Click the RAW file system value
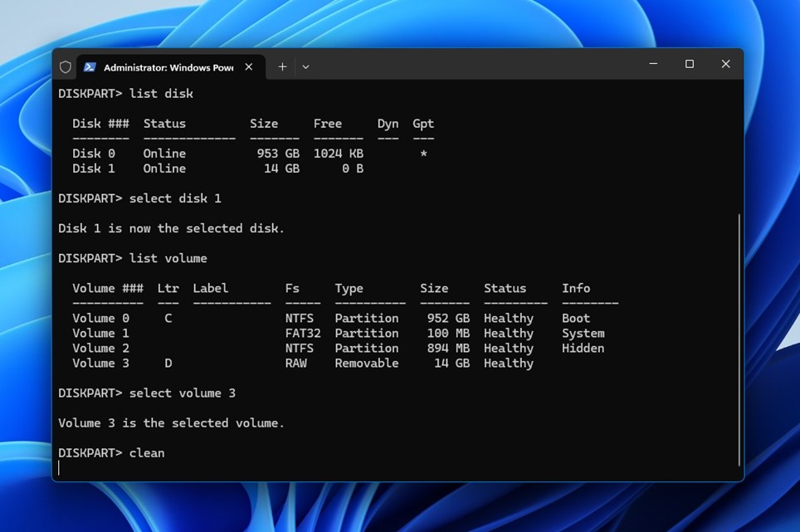800x532 pixels. (x=296, y=364)
